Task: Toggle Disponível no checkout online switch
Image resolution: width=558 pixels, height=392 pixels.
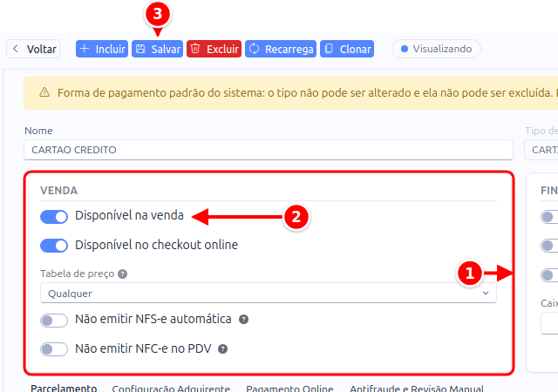Action: point(54,246)
